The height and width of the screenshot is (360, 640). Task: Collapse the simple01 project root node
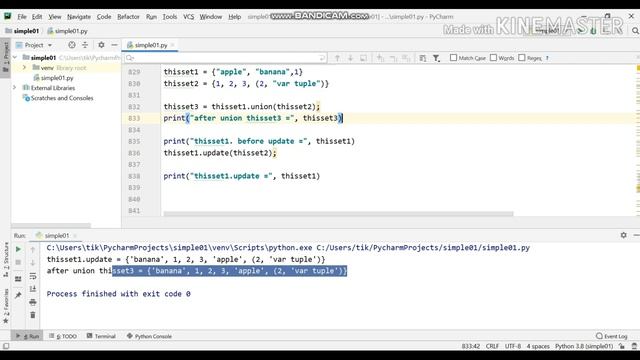coord(15,58)
